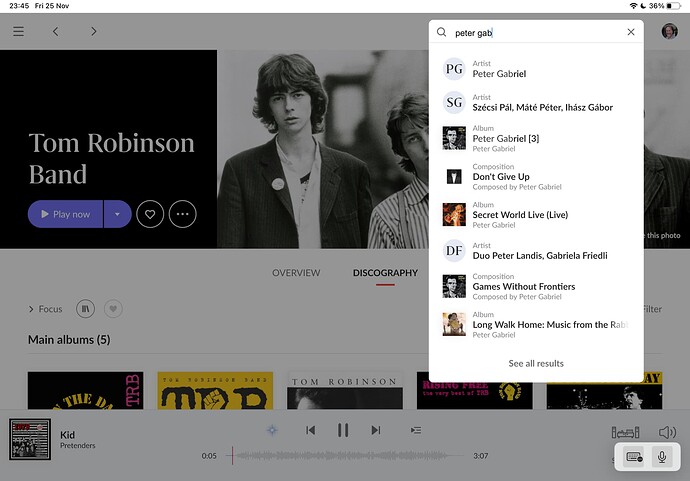The image size is (690, 481).
Task: Open the yellow TRB fist album cover
Action: tap(215, 391)
